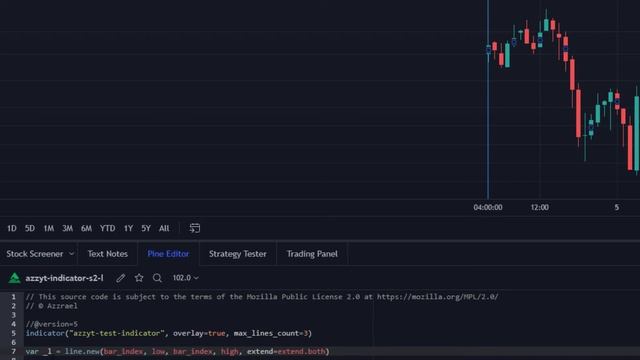Image resolution: width=640 pixels, height=360 pixels.
Task: Click the 04:00:00 time axis label
Action: [x=488, y=207]
